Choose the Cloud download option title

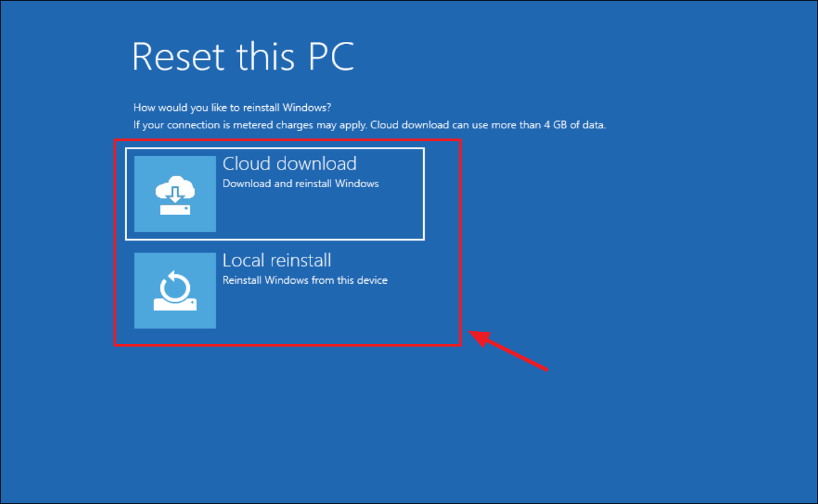coord(289,163)
